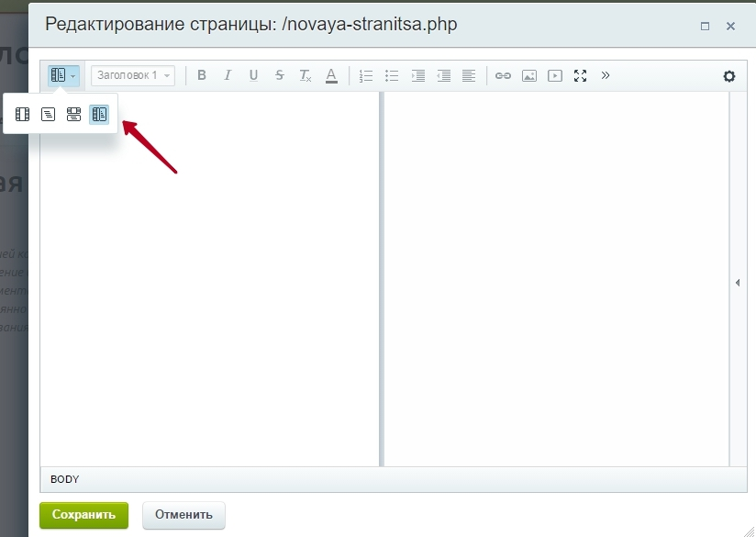
Task: Expand the collapsed right side panel
Action: (738, 282)
